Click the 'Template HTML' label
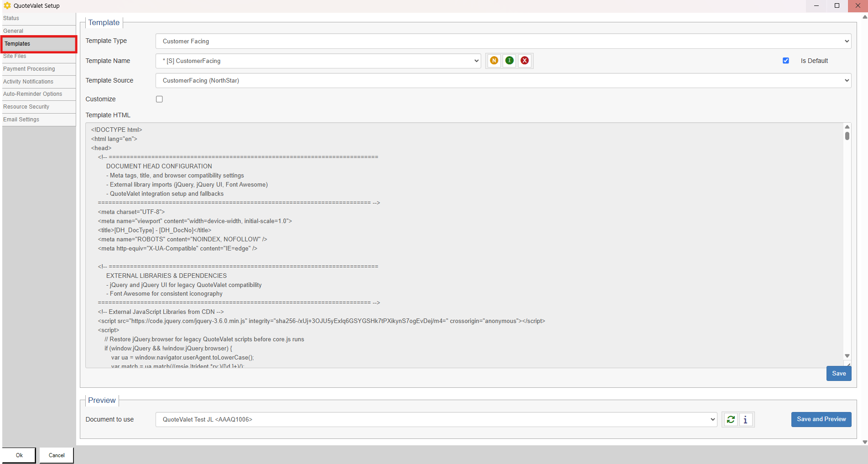 tap(108, 115)
